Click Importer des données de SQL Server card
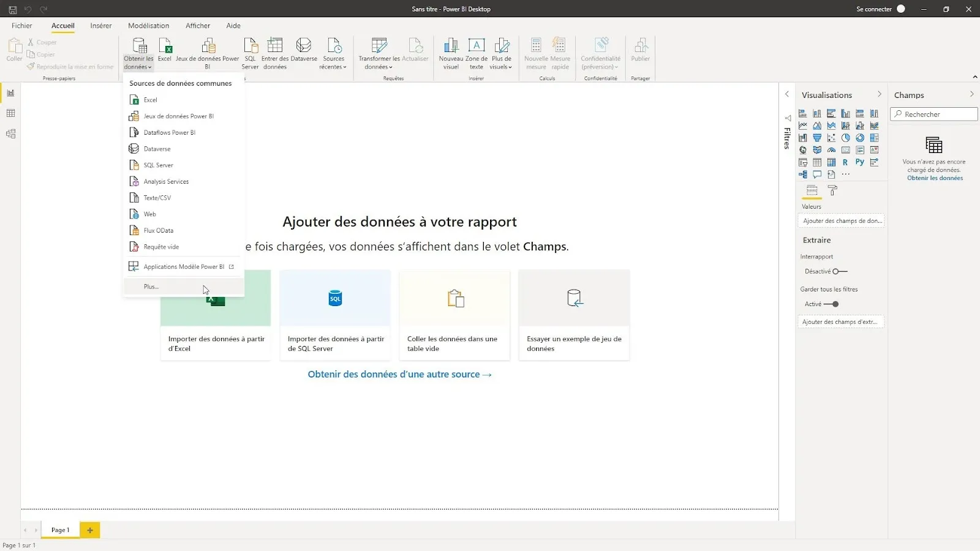980x551 pixels. tap(335, 315)
